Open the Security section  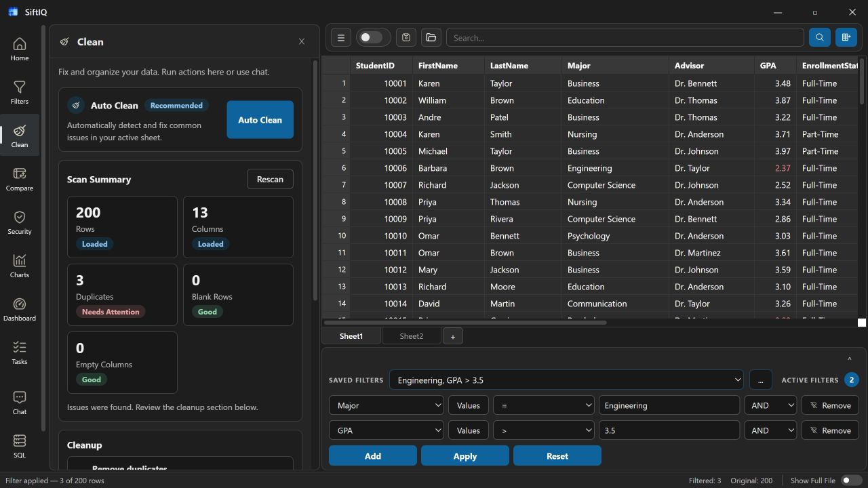(x=19, y=222)
